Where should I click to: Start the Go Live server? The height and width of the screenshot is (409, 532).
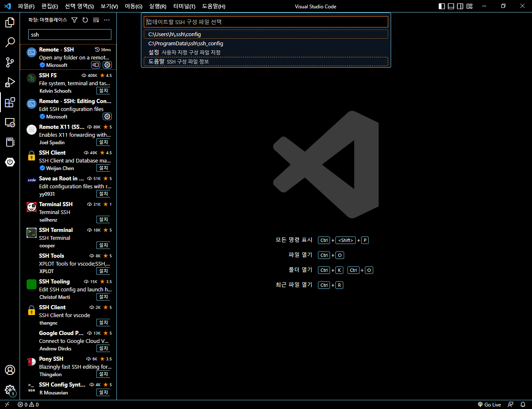(x=489, y=404)
